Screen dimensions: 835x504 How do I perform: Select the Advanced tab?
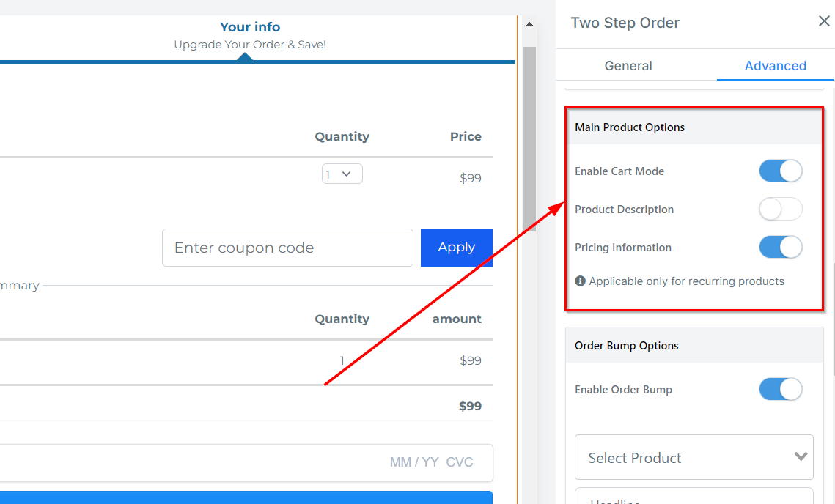tap(775, 66)
